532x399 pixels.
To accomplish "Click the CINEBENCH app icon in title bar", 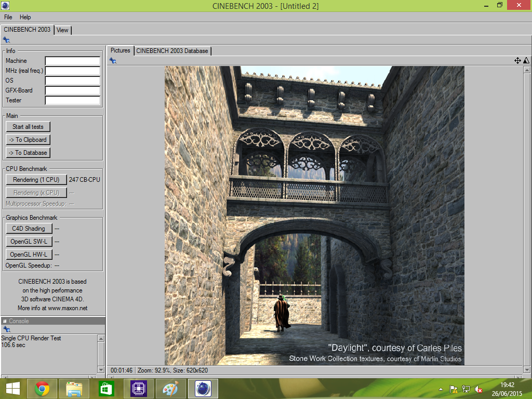I will pos(5,5).
